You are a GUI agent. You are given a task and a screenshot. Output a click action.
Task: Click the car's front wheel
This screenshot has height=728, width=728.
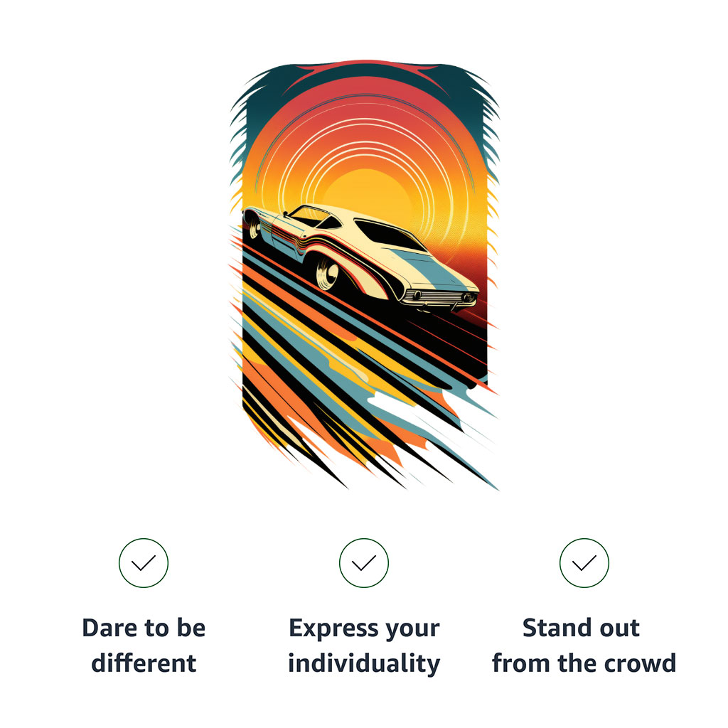click(x=328, y=274)
